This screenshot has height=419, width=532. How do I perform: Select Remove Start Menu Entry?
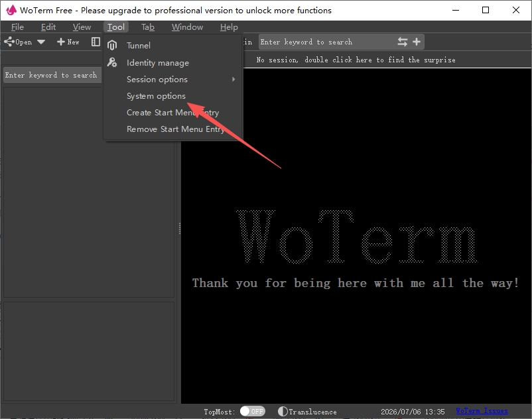pyautogui.click(x=173, y=129)
